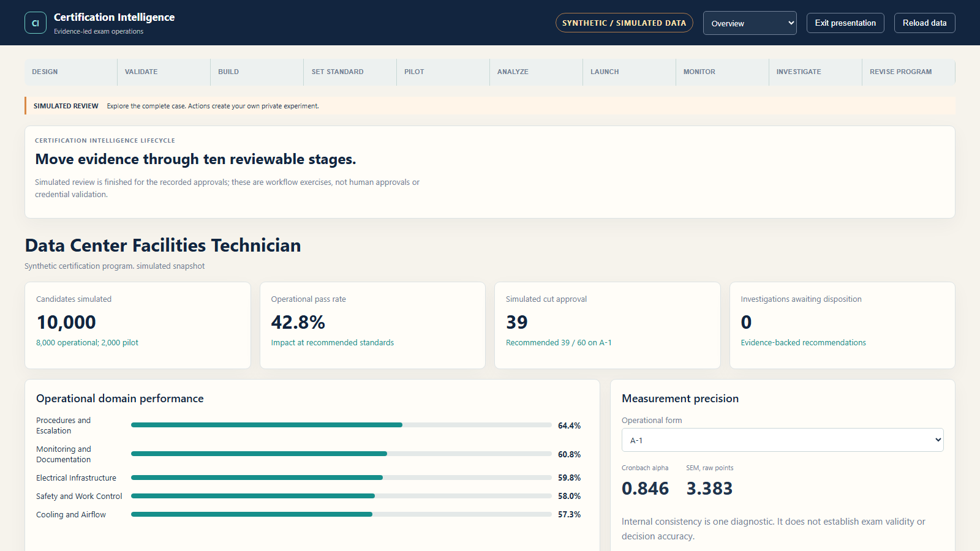The image size is (980, 551).
Task: Click the Simulated cut approval card
Action: (x=608, y=325)
